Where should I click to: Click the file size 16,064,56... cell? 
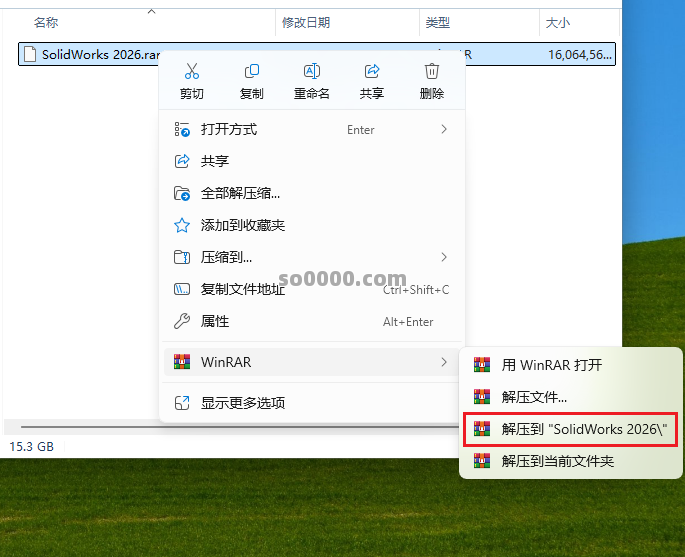pyautogui.click(x=580, y=55)
